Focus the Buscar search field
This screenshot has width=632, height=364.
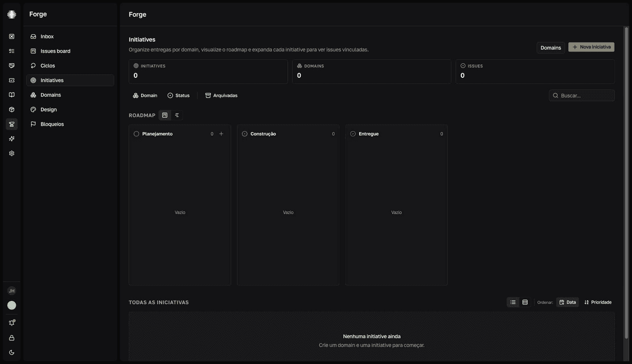[582, 96]
